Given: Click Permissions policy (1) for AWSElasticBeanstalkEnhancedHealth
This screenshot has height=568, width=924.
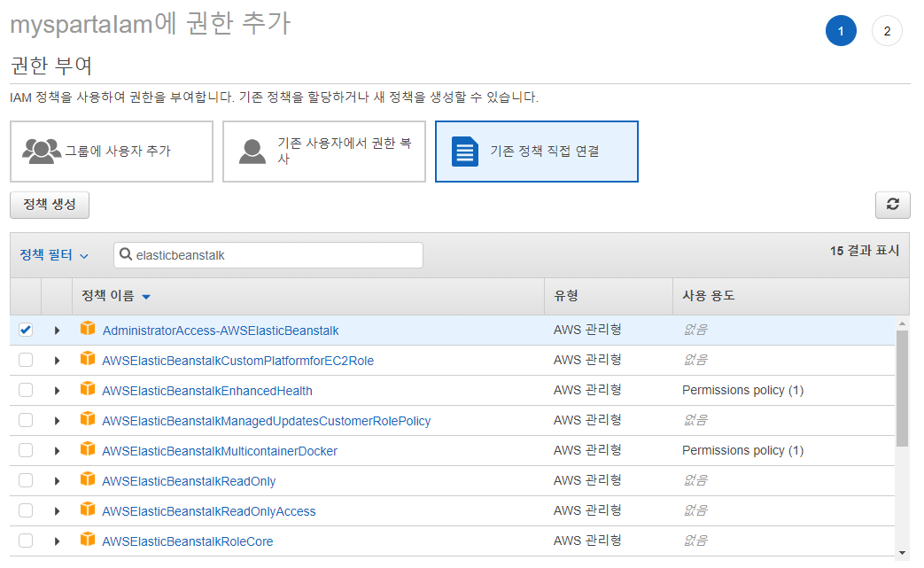Looking at the screenshot, I should tap(742, 390).
